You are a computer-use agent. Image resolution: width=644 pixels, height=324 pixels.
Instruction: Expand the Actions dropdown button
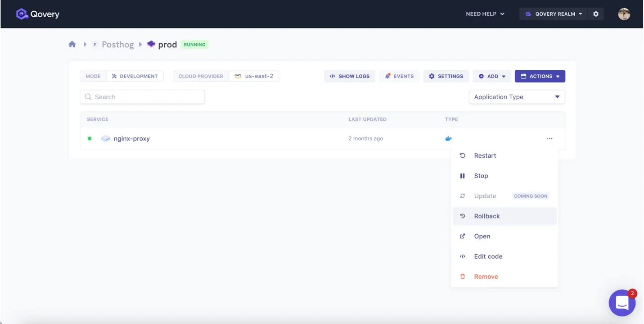coord(540,76)
